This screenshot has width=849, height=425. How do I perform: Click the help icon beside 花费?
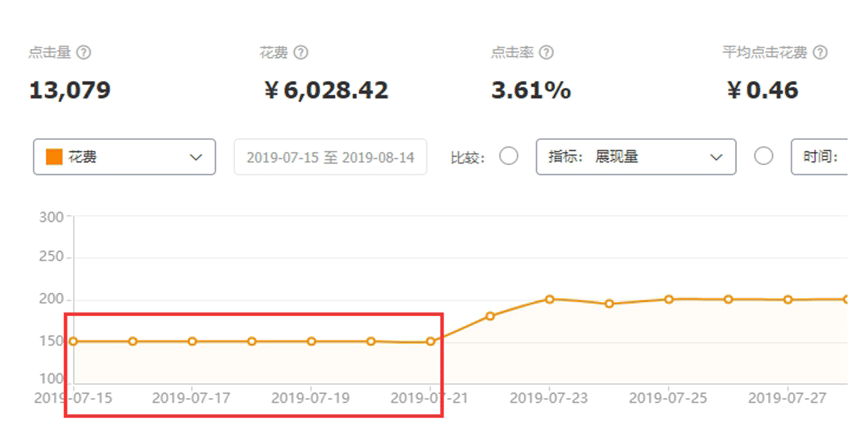pyautogui.click(x=301, y=53)
